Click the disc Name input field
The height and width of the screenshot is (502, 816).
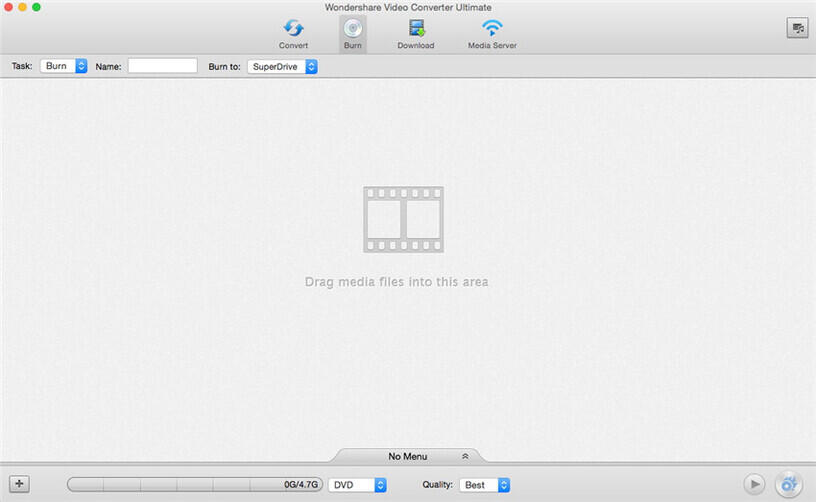[x=163, y=66]
